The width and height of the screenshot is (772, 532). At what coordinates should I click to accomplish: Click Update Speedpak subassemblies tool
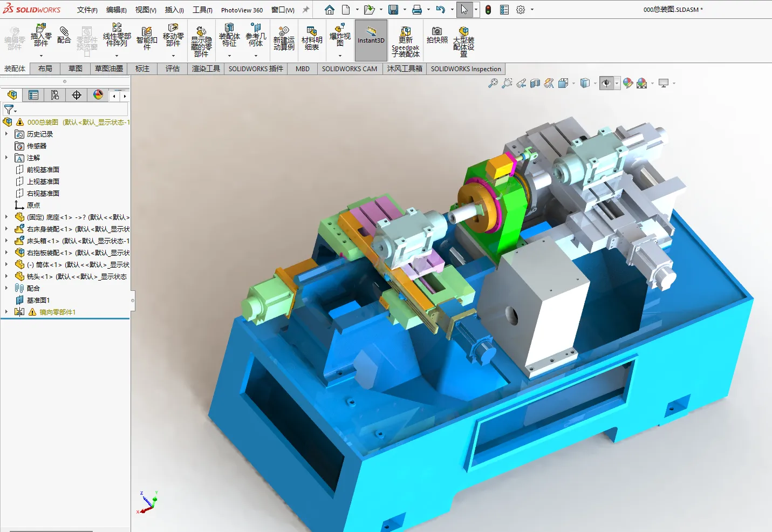pyautogui.click(x=406, y=42)
